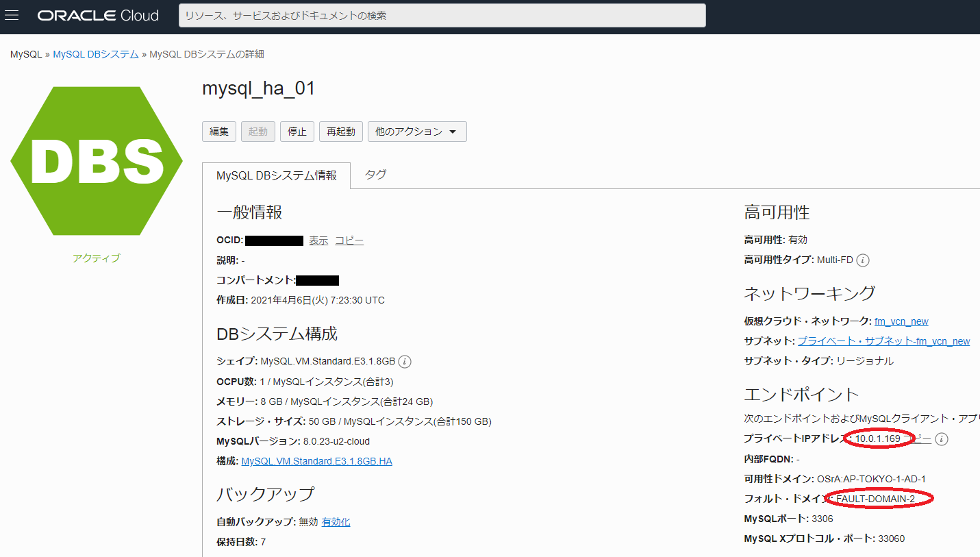This screenshot has height=557, width=980.
Task: Open プライベート・サブネット-fm_vcn_new subnet link
Action: 884,341
